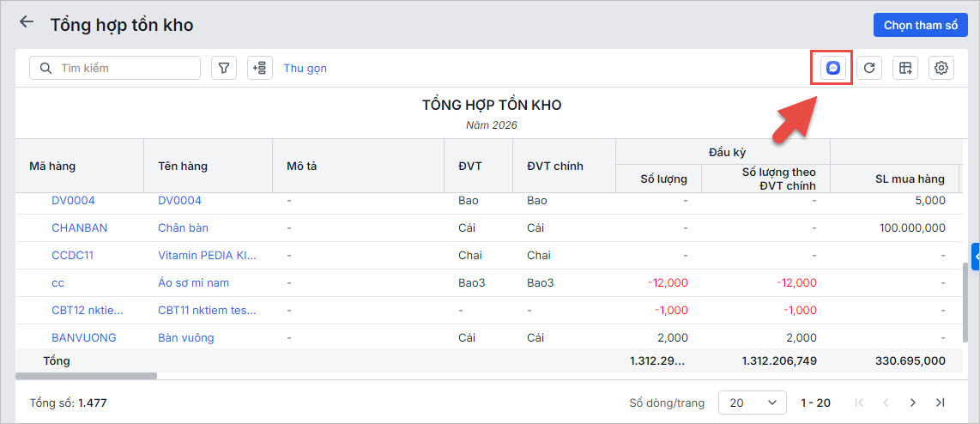Open the settings gear icon

tap(941, 68)
